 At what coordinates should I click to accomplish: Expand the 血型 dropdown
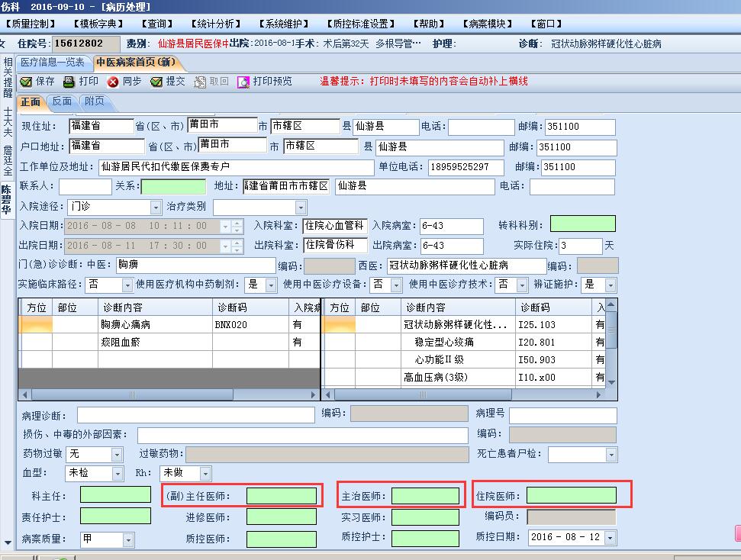(118, 474)
